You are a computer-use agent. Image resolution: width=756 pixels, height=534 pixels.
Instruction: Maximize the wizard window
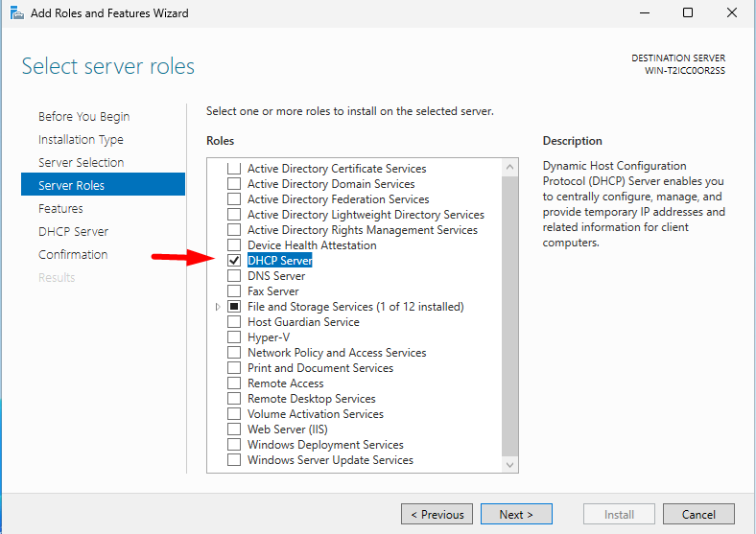coord(688,13)
